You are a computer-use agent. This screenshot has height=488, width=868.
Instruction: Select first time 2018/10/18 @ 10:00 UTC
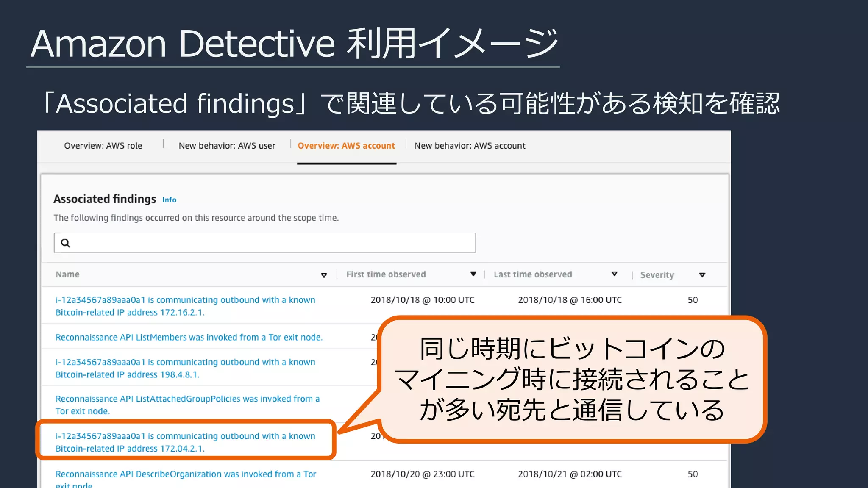pyautogui.click(x=423, y=300)
